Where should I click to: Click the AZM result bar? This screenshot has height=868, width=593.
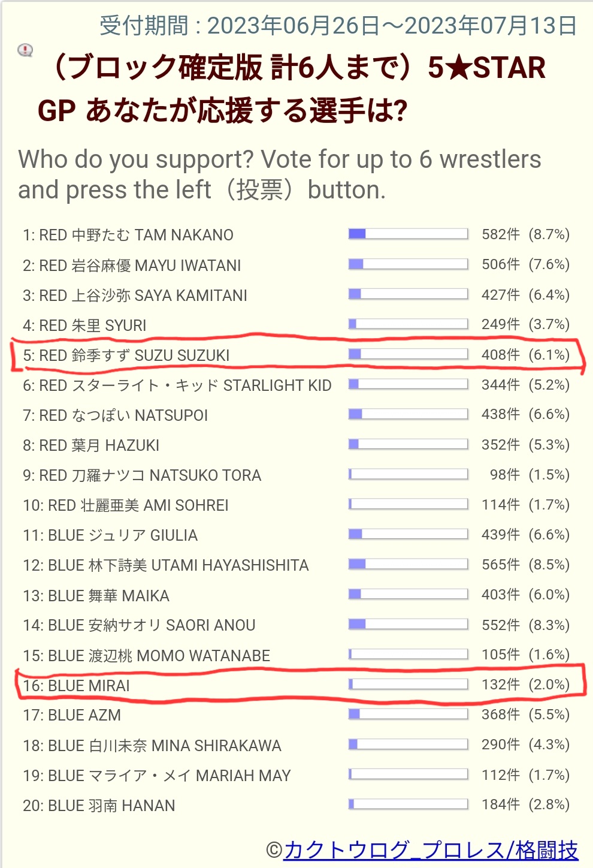click(x=408, y=714)
